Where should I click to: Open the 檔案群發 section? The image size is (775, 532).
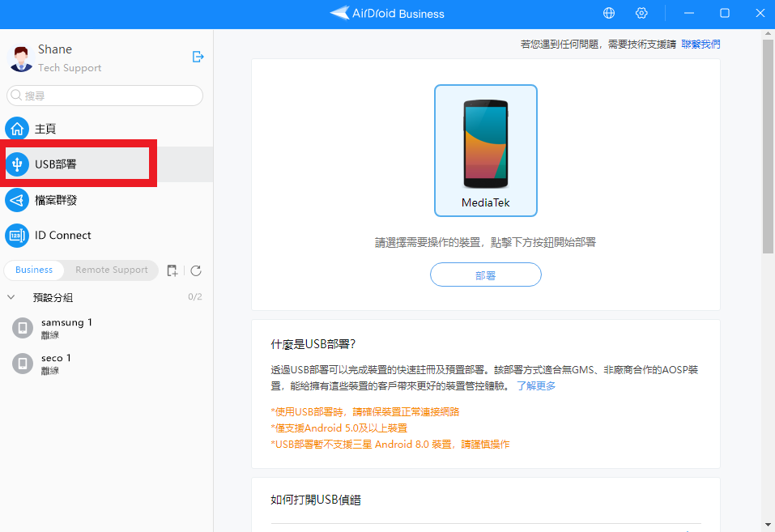pyautogui.click(x=106, y=200)
